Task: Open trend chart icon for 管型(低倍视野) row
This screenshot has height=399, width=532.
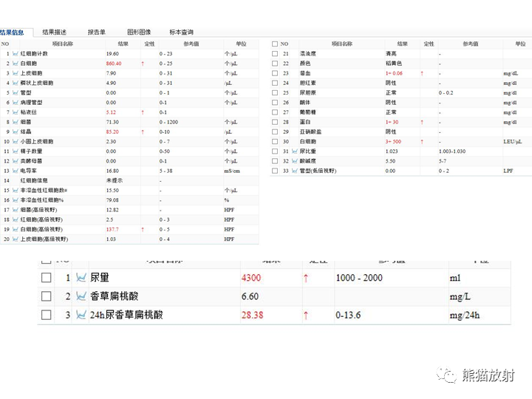Action: 295,171
